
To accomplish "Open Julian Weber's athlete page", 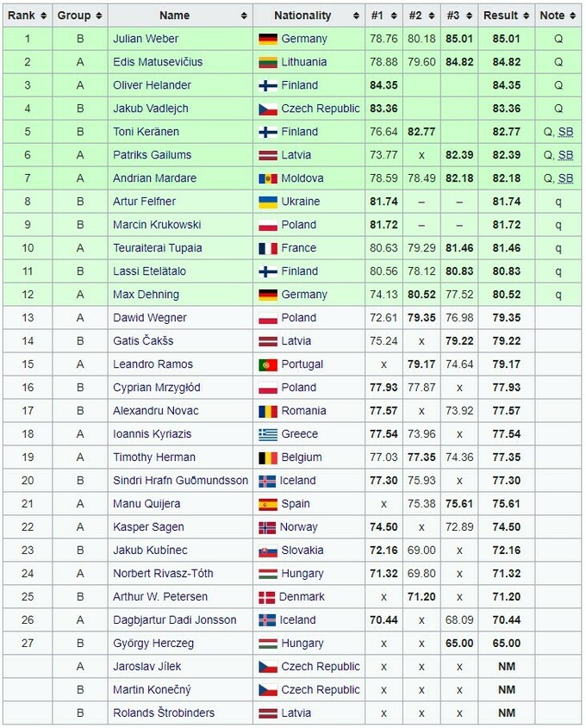I will click(x=146, y=40).
